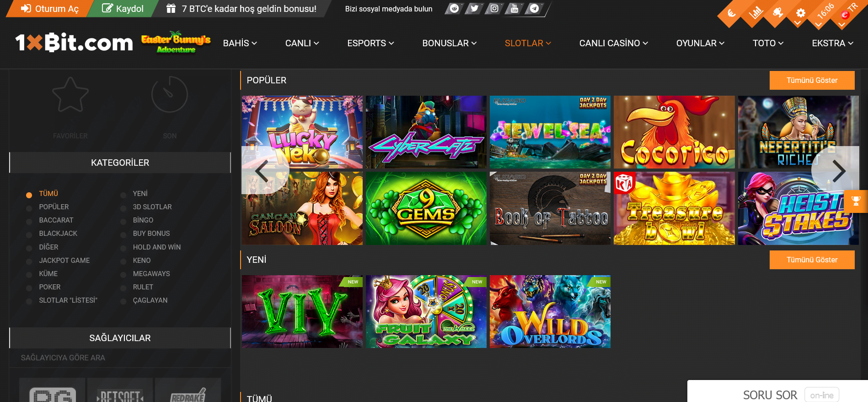
Task: Open the Lucky Neko game thumbnail
Action: 302,132
